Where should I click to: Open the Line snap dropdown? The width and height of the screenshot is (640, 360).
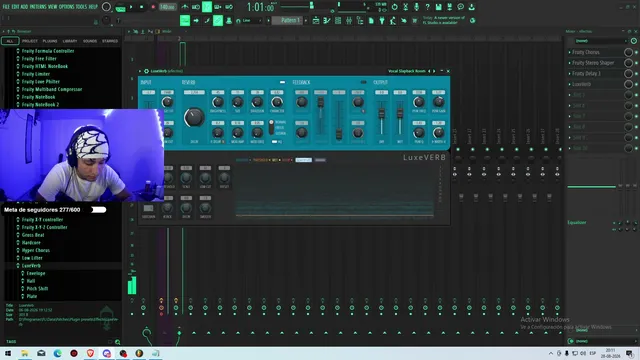[x=249, y=20]
